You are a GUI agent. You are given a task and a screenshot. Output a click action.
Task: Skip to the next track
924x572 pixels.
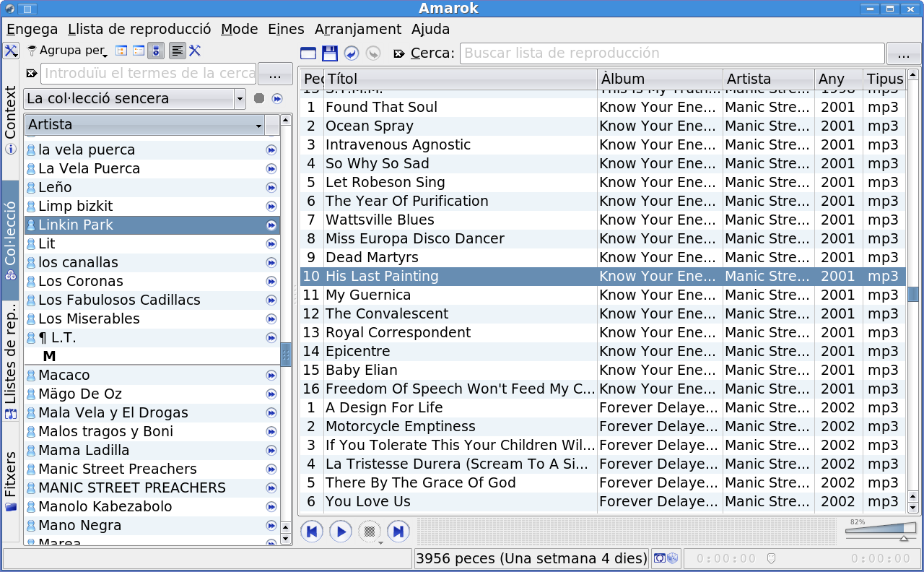click(398, 532)
